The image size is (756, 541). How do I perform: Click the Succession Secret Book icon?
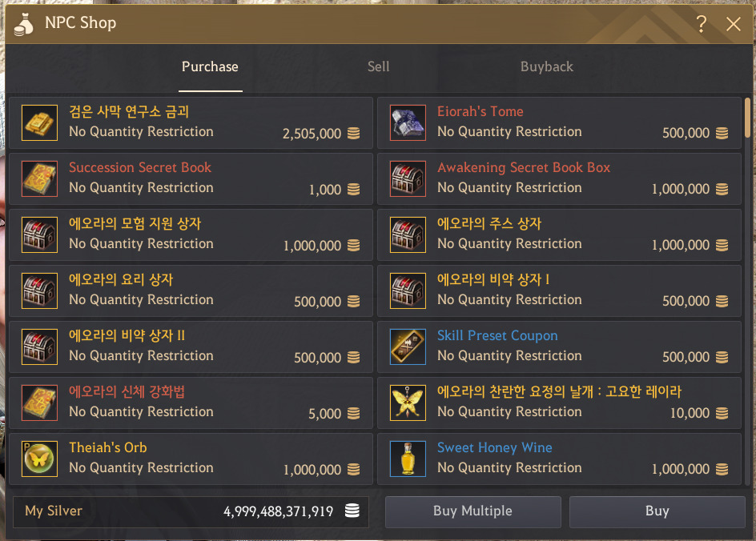39,178
